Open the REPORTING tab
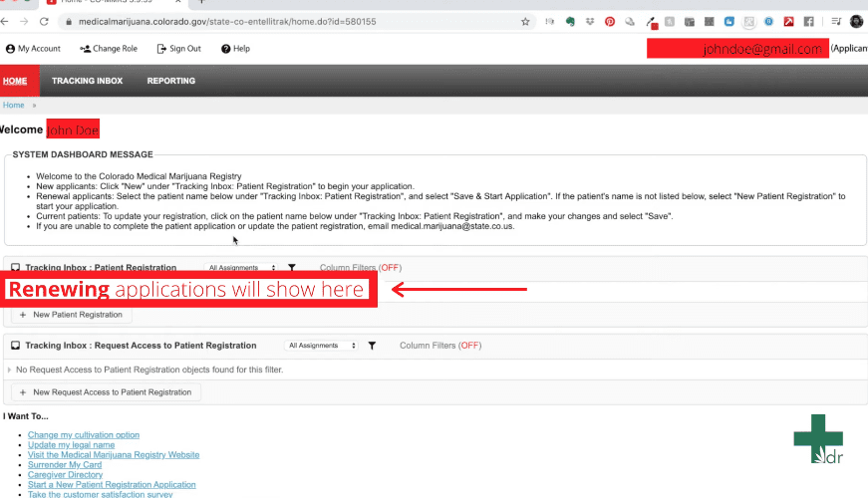 (171, 81)
